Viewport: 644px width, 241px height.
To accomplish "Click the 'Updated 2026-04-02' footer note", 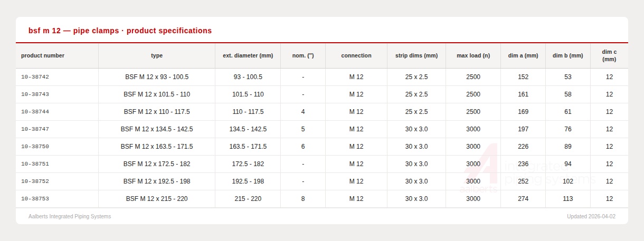I will click(591, 216).
